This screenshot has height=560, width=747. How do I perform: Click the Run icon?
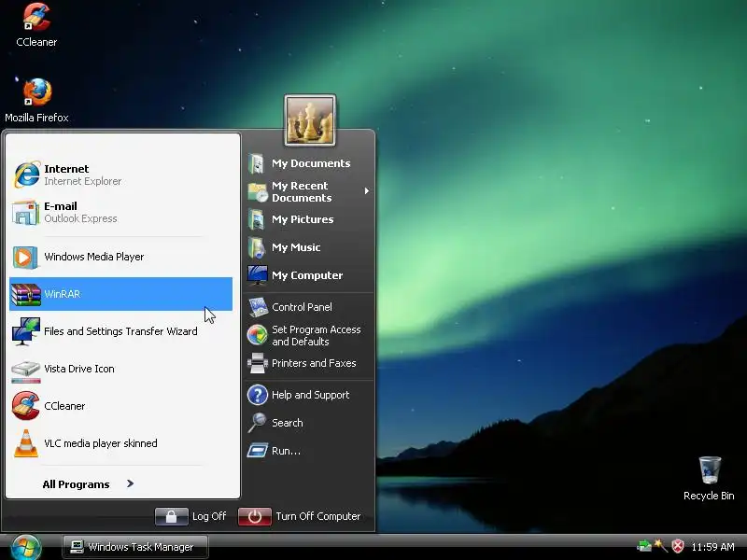(258, 451)
